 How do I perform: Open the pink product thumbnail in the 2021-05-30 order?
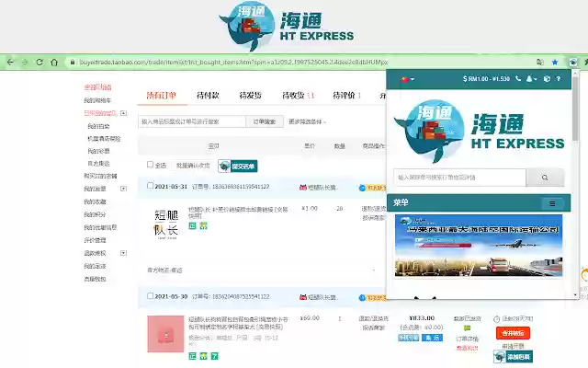[165, 334]
